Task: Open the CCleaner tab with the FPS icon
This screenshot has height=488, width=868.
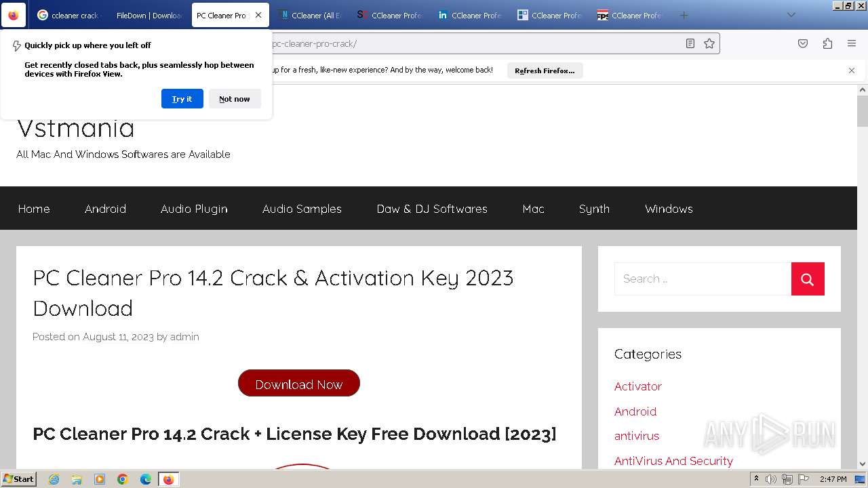Action: pyautogui.click(x=630, y=15)
